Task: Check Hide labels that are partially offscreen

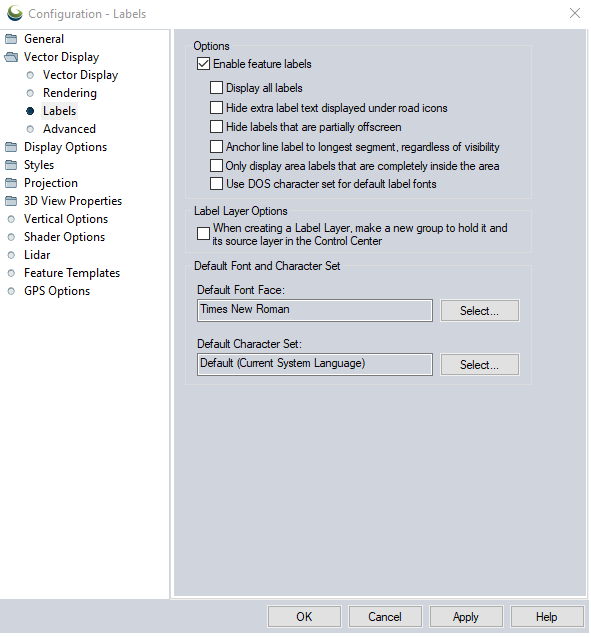Action: [216, 127]
